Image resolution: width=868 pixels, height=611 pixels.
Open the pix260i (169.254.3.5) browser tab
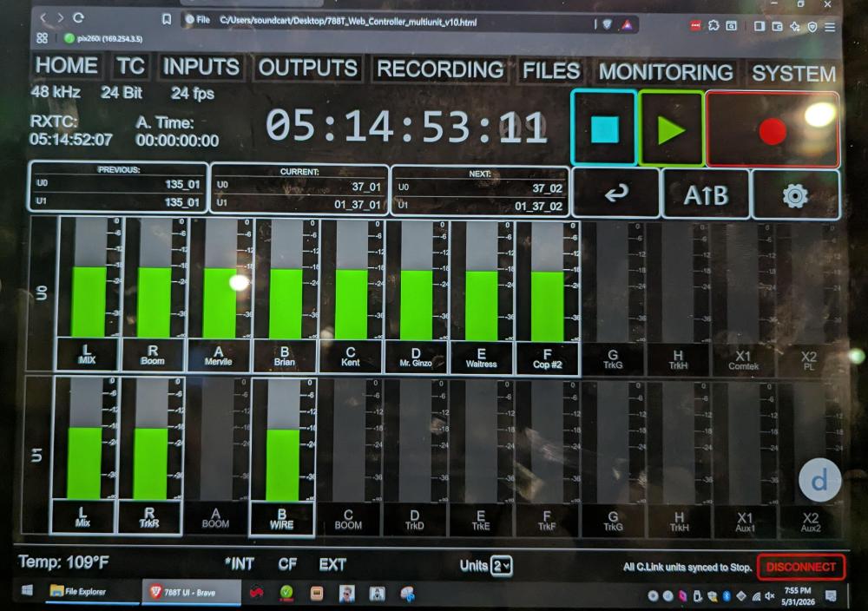[x=103, y=38]
